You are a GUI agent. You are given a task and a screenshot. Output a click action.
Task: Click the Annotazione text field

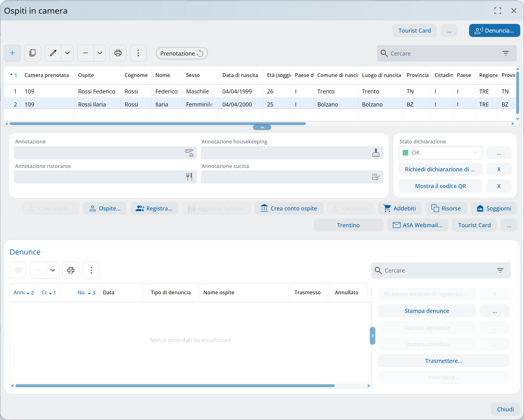click(x=99, y=153)
